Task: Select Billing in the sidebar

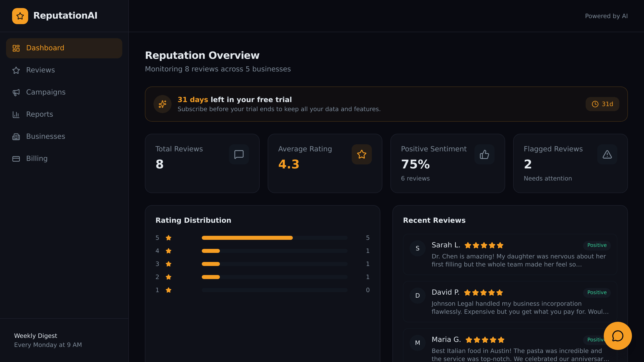Action: pyautogui.click(x=64, y=159)
